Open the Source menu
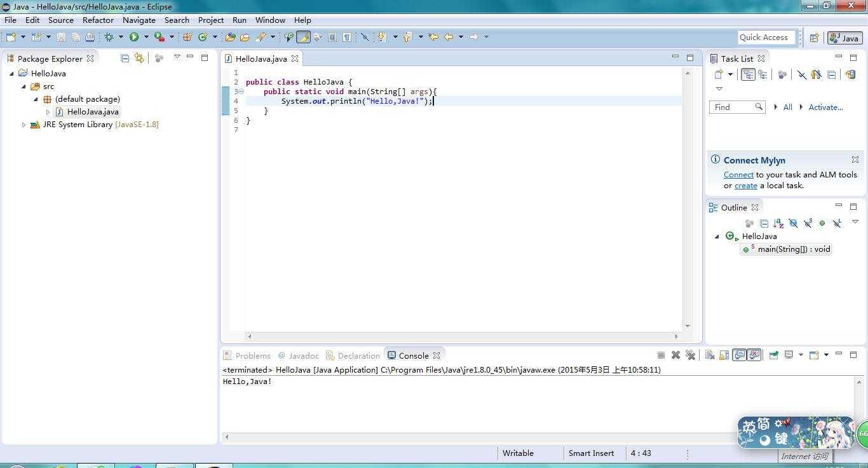The width and height of the screenshot is (868, 468). tap(61, 20)
